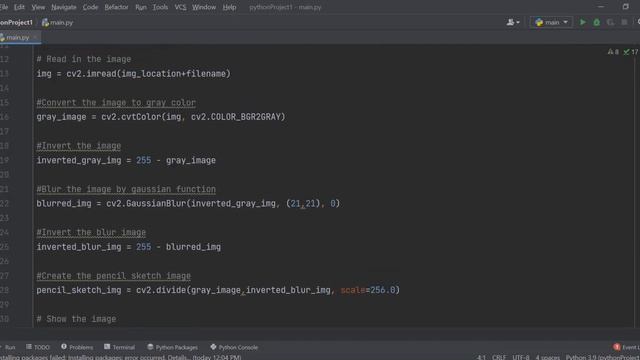Open the Python Packages tool window

173,347
